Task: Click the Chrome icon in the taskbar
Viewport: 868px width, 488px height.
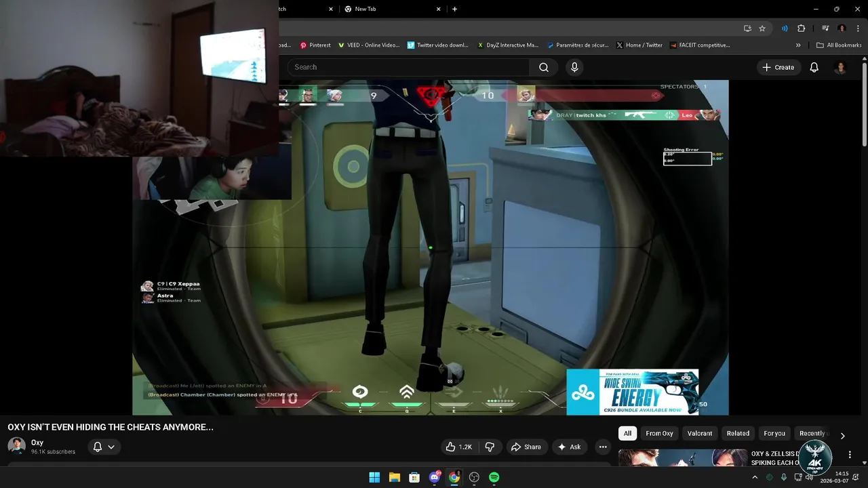Action: tap(454, 477)
